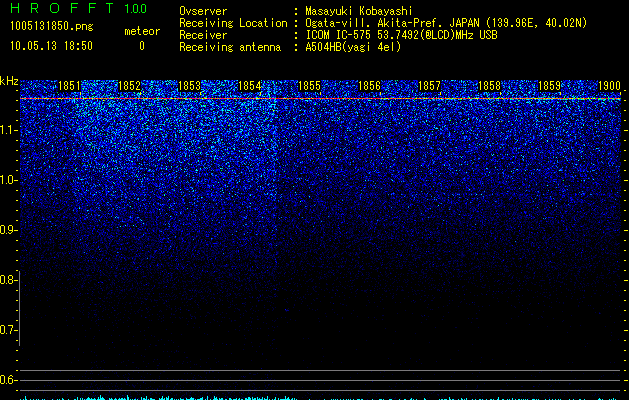The image size is (629, 400).
Task: Click the meteor label
Action: coord(142,31)
